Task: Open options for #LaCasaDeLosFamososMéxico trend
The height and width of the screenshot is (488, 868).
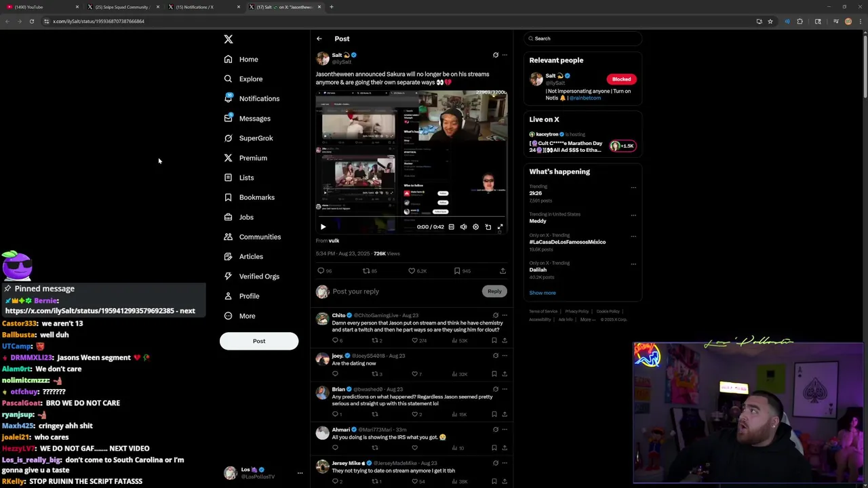Action: click(x=633, y=237)
